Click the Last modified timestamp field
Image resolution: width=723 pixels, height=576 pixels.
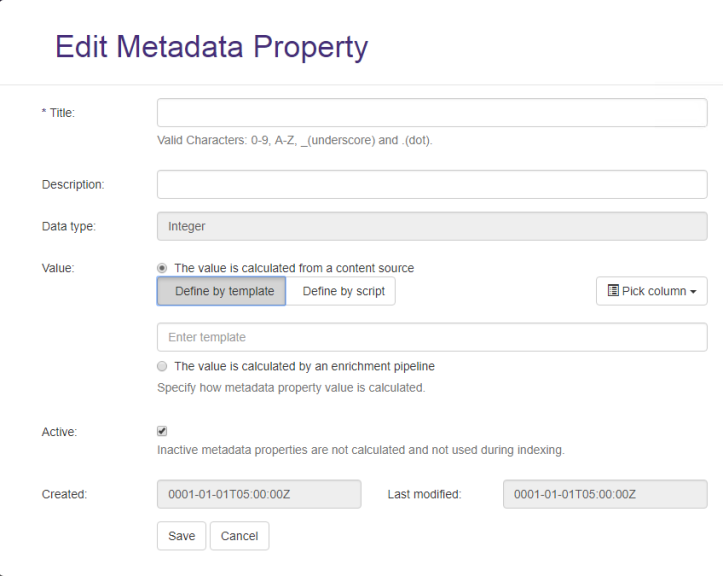point(604,494)
